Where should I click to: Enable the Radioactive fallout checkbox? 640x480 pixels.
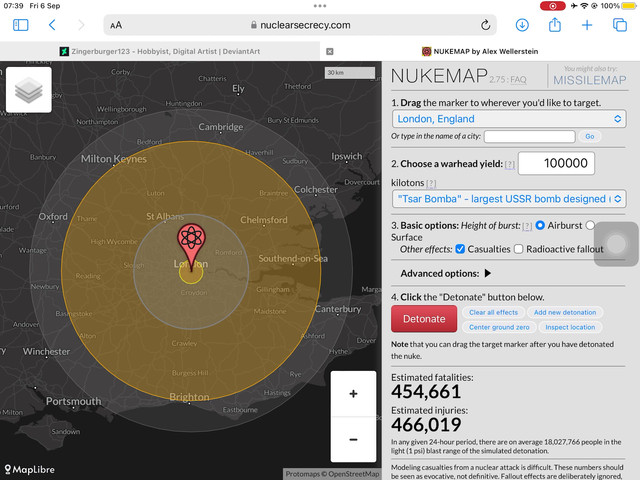tap(518, 249)
